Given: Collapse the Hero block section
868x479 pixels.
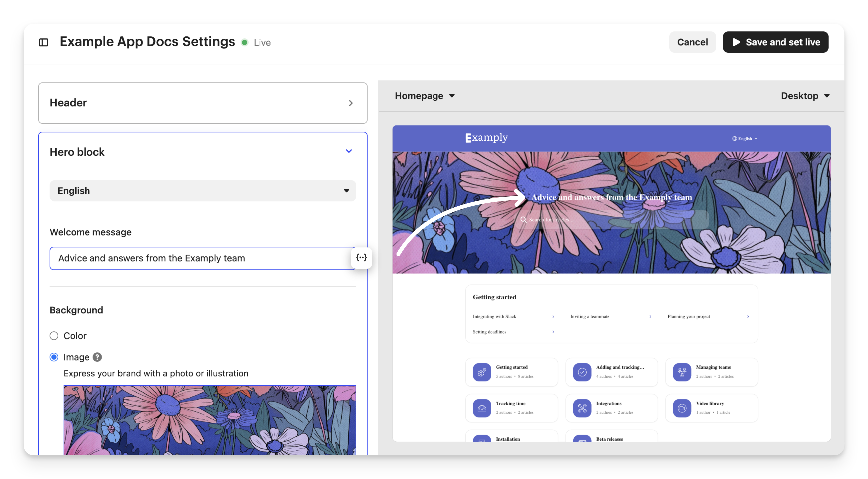Looking at the screenshot, I should [349, 151].
